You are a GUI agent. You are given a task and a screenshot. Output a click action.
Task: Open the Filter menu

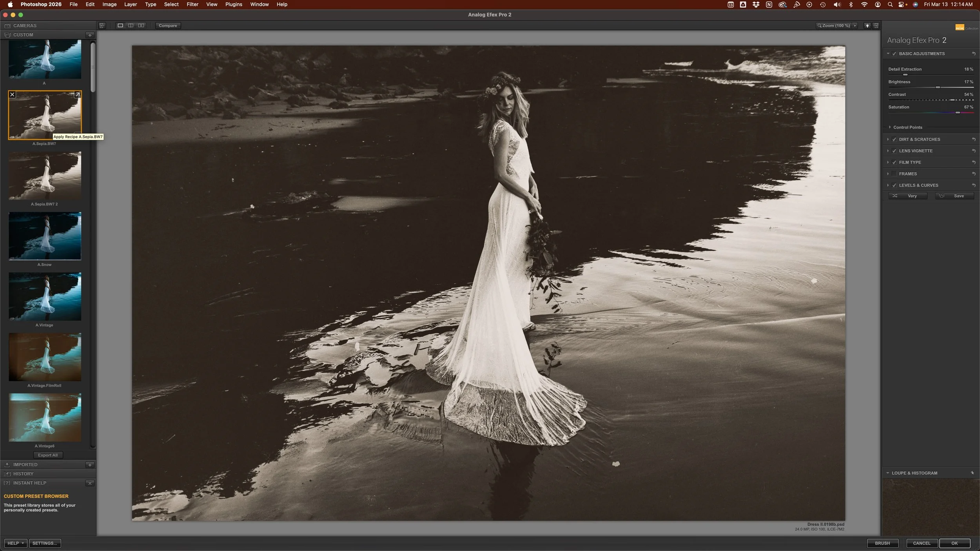[x=192, y=4]
